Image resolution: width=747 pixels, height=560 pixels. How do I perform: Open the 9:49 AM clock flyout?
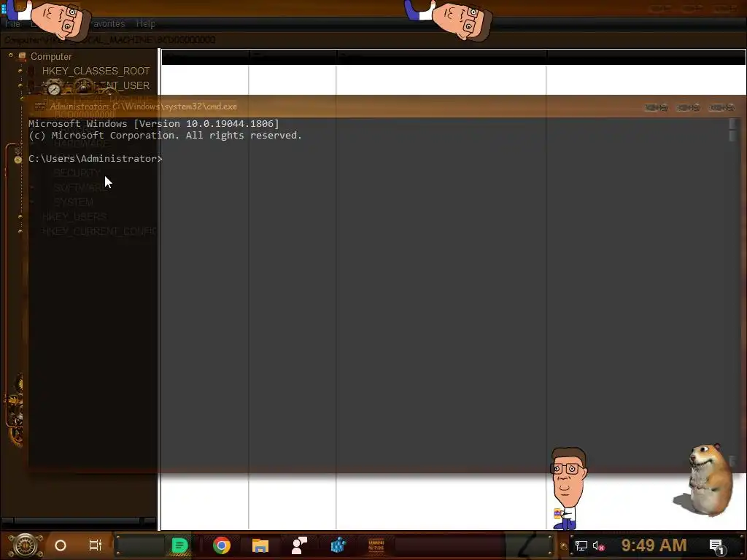[x=654, y=545]
